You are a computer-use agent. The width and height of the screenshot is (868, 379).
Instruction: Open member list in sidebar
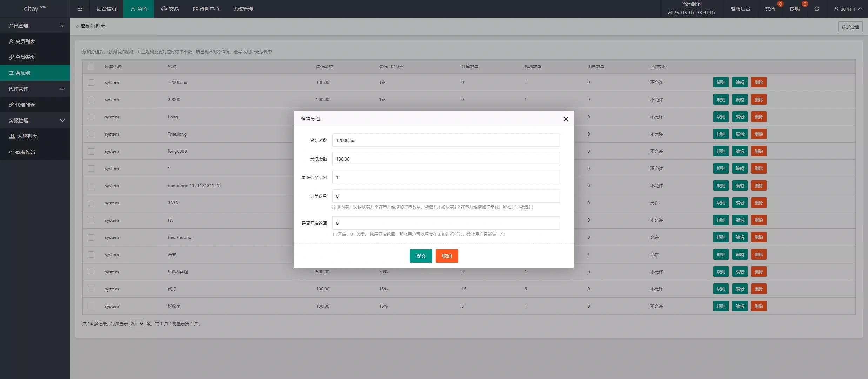[x=25, y=41]
